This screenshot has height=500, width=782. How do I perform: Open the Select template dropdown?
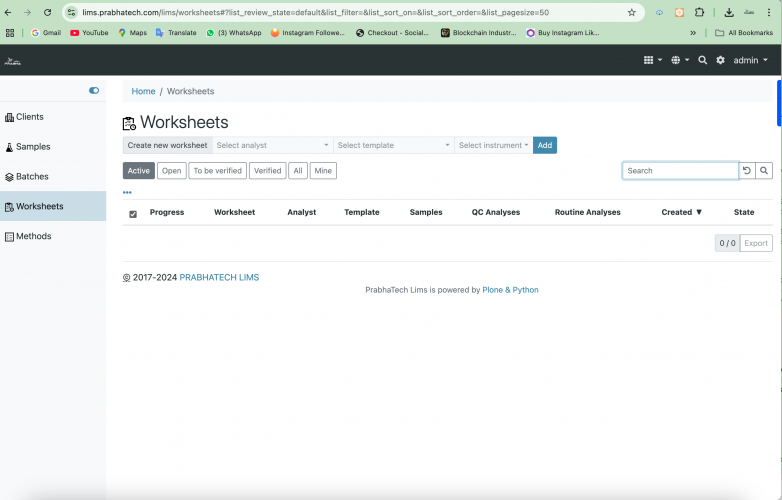(x=394, y=145)
